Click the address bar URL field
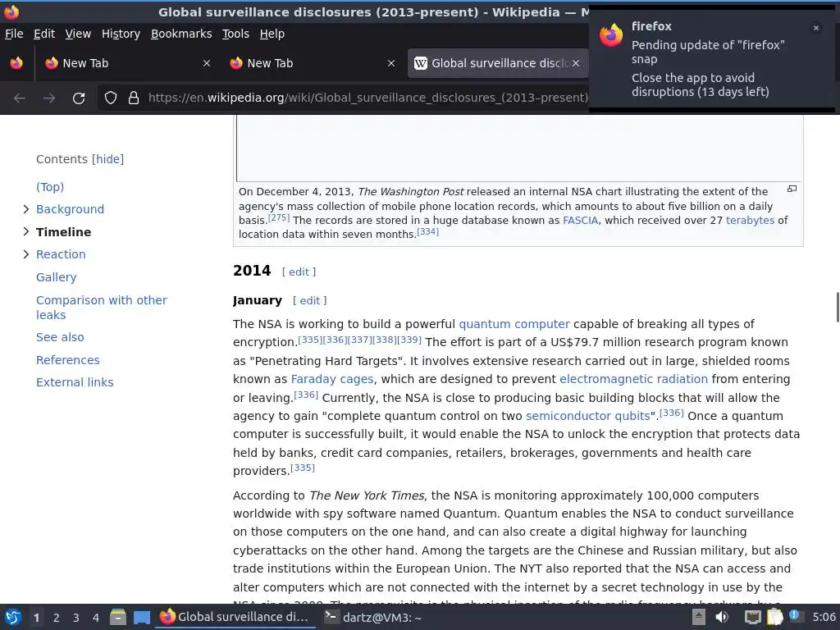Viewport: 840px width, 630px height. (367, 98)
